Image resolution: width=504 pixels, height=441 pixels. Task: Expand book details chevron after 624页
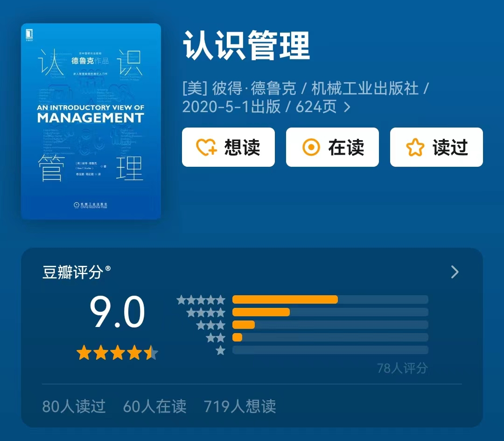point(347,107)
